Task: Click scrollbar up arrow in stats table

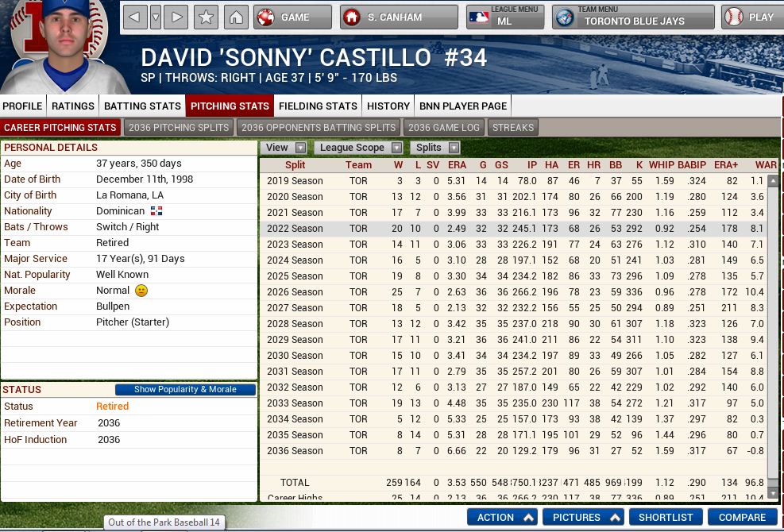Action: tap(773, 180)
